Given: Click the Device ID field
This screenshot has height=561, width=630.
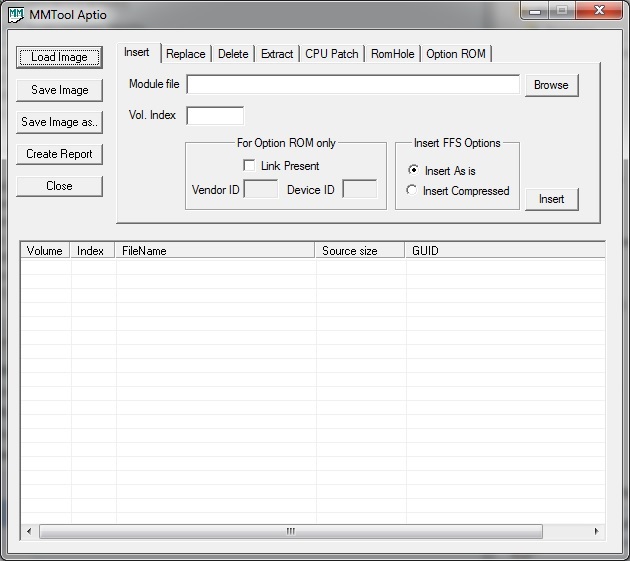Looking at the screenshot, I should point(360,189).
